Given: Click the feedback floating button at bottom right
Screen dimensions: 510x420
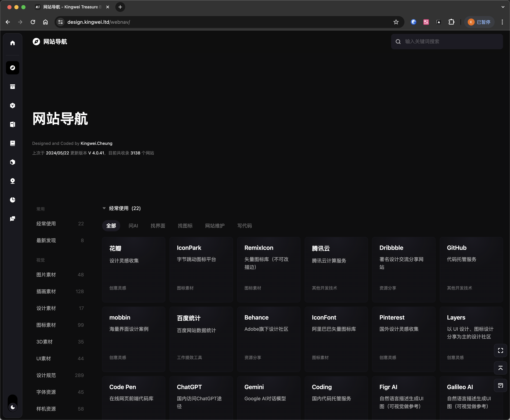Looking at the screenshot, I should [500, 386].
